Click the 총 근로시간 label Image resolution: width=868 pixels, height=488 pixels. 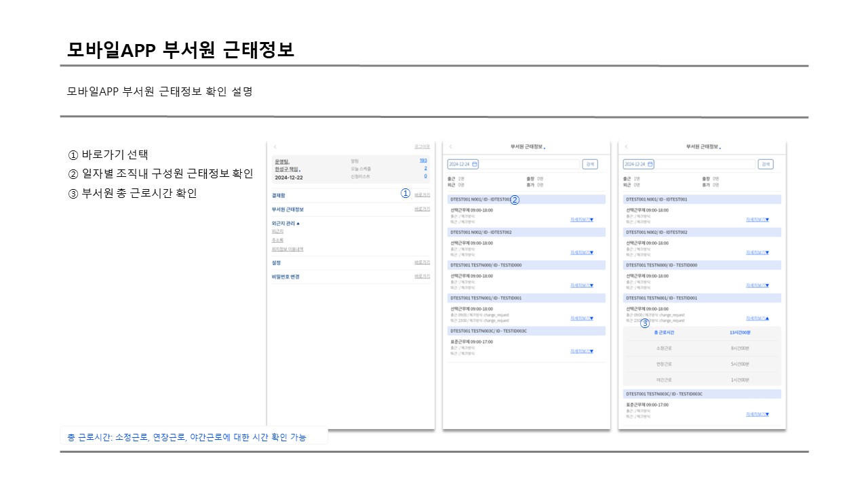point(664,333)
